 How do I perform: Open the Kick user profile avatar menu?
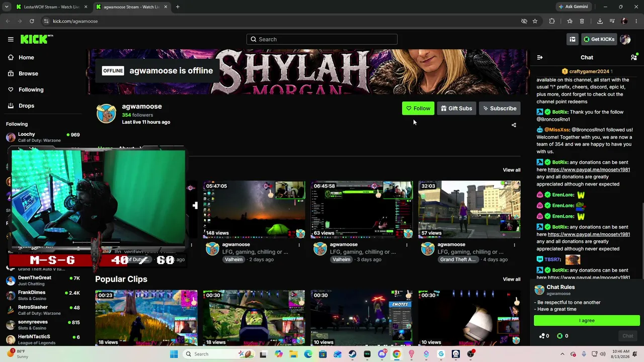coord(625,39)
